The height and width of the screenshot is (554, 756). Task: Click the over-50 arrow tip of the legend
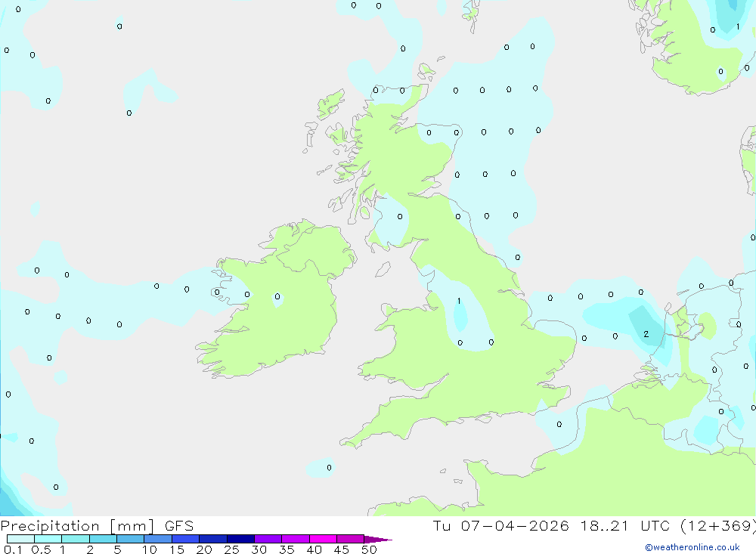[377, 540]
